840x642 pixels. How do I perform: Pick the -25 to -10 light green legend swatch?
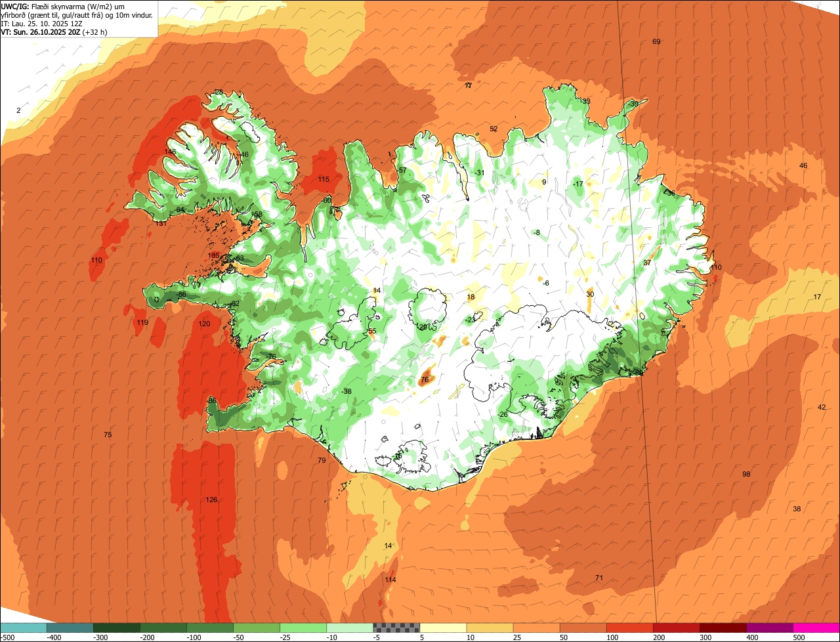[x=303, y=628]
